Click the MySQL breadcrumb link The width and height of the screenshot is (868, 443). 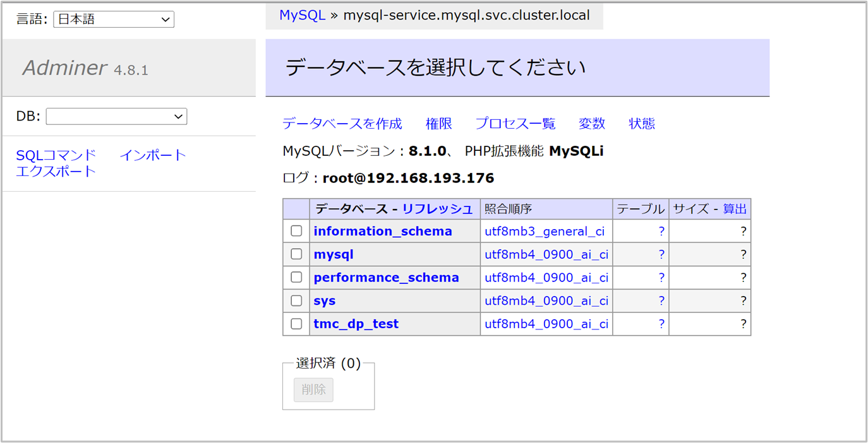tap(302, 15)
